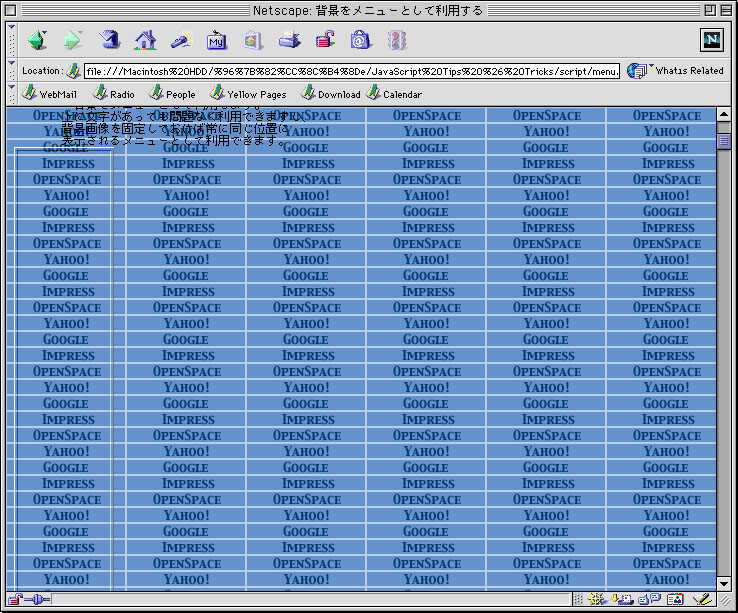Viewport: 738px width, 613px height.
Task: Reload the current page
Action: (x=109, y=40)
